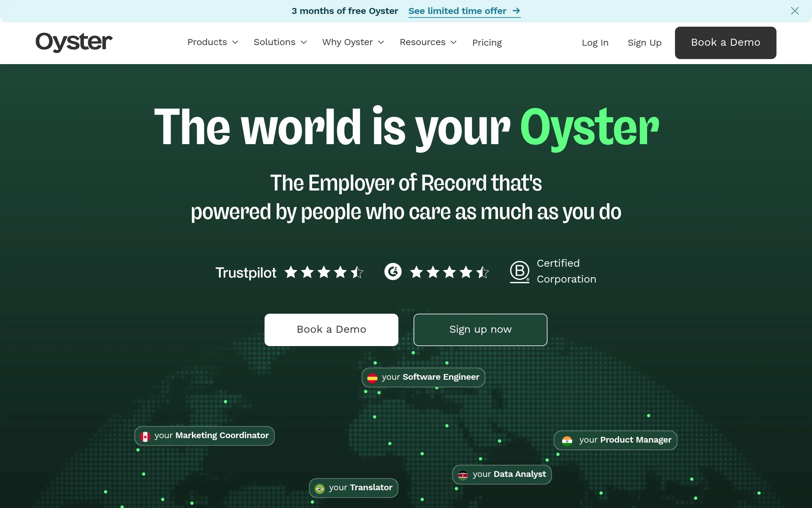Click the B Corporation logo icon
The width and height of the screenshot is (812, 508).
click(520, 271)
